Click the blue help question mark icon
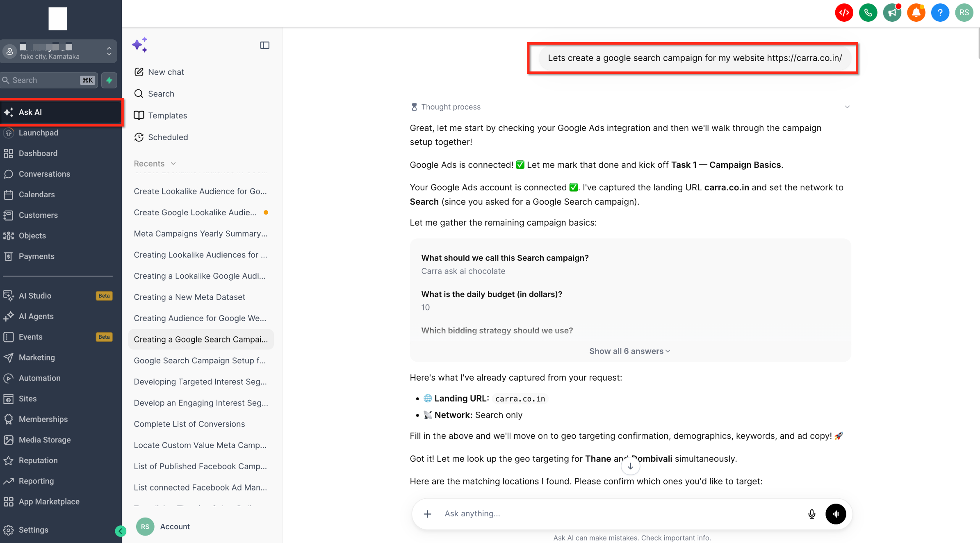This screenshot has width=980, height=543. tap(940, 13)
